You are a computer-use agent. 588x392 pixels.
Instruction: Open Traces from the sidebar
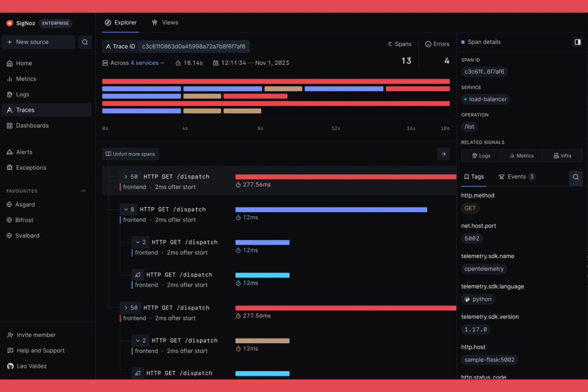click(x=25, y=110)
